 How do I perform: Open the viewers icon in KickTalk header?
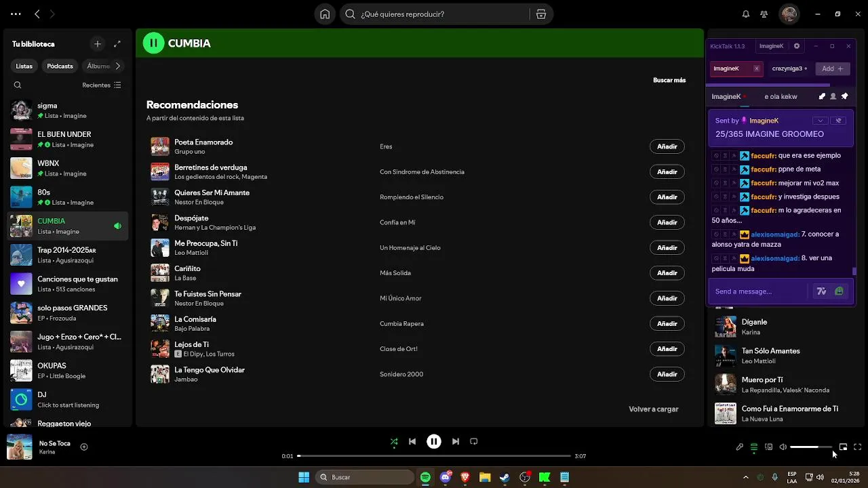click(833, 96)
